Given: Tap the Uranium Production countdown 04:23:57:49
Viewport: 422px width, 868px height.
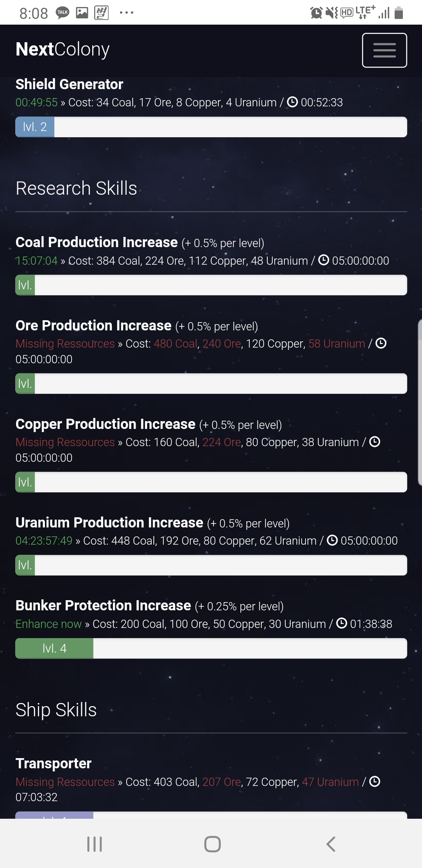Looking at the screenshot, I should tap(44, 541).
